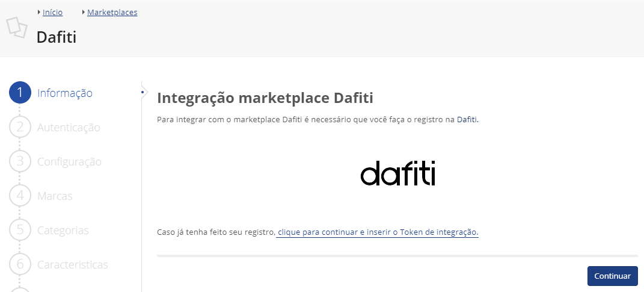Go to the Autenticação step
This screenshot has width=644, height=292.
69,128
